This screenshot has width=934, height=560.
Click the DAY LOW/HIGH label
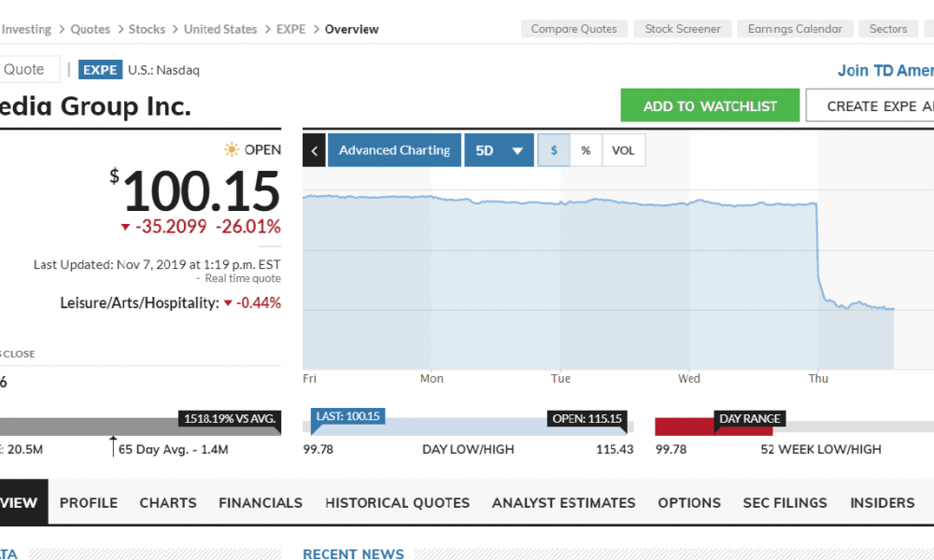468,449
